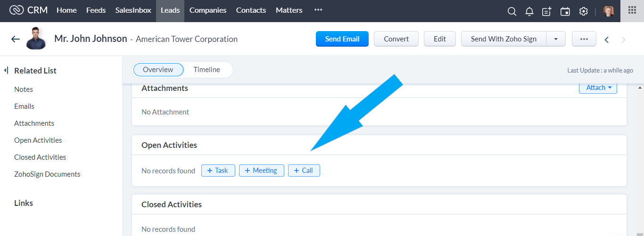This screenshot has height=236, width=644.
Task: Click the quick create plus icon
Action: (x=547, y=11)
